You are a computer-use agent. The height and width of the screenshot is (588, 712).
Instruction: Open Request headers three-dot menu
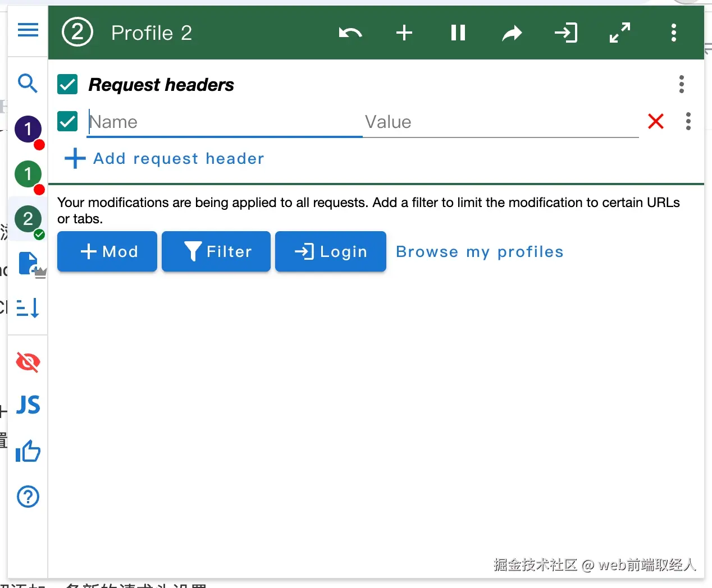(x=682, y=84)
